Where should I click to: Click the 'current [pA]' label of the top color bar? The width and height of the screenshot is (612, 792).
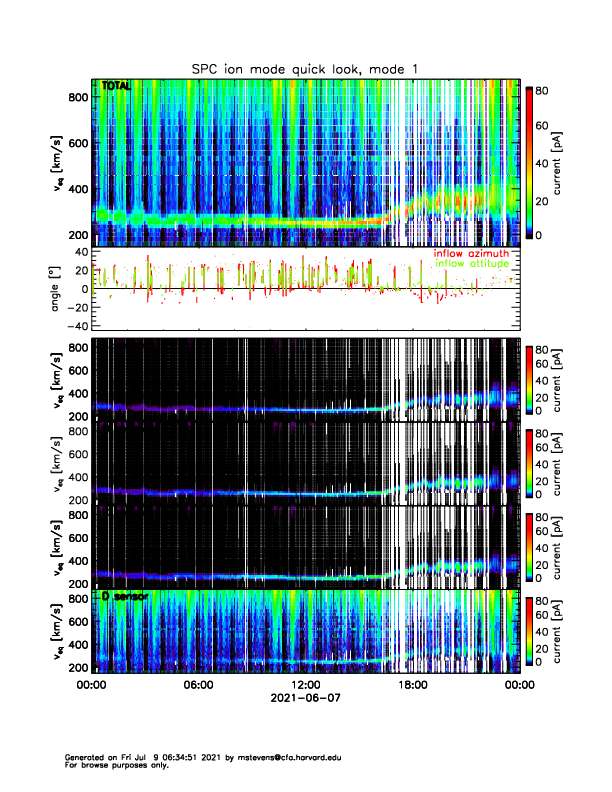tap(571, 161)
